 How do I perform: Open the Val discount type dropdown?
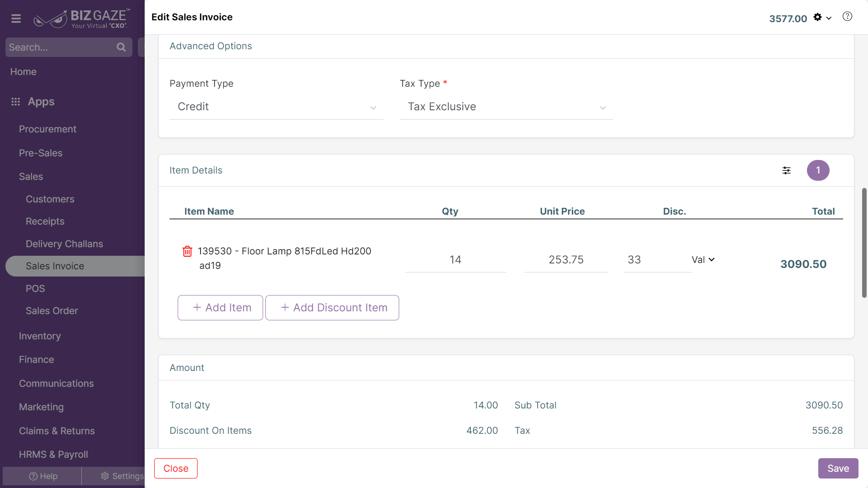tap(703, 260)
